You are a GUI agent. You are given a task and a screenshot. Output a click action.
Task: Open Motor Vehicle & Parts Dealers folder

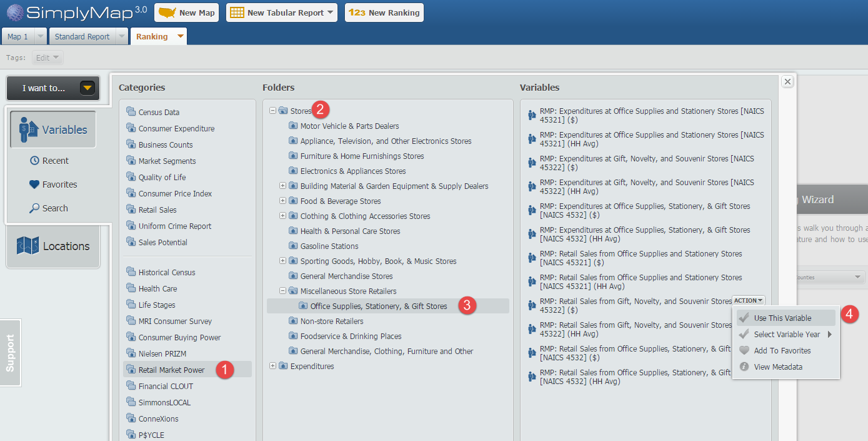coord(349,126)
